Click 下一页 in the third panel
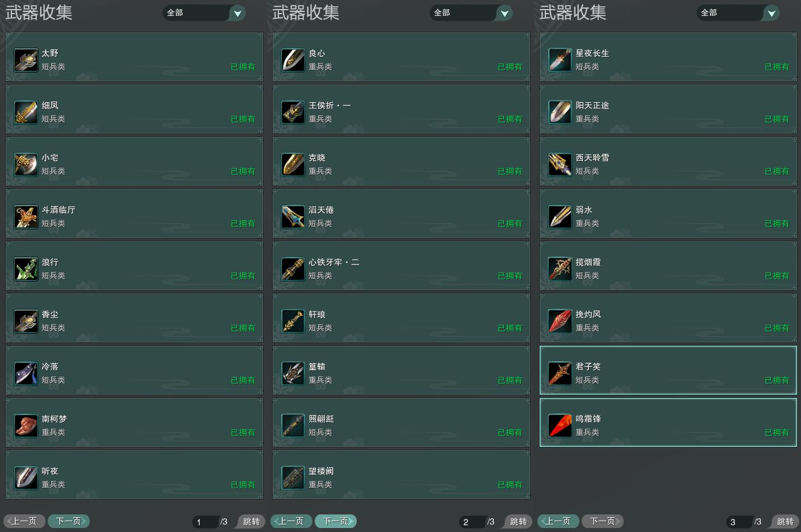The height and width of the screenshot is (532, 801). coord(603,521)
